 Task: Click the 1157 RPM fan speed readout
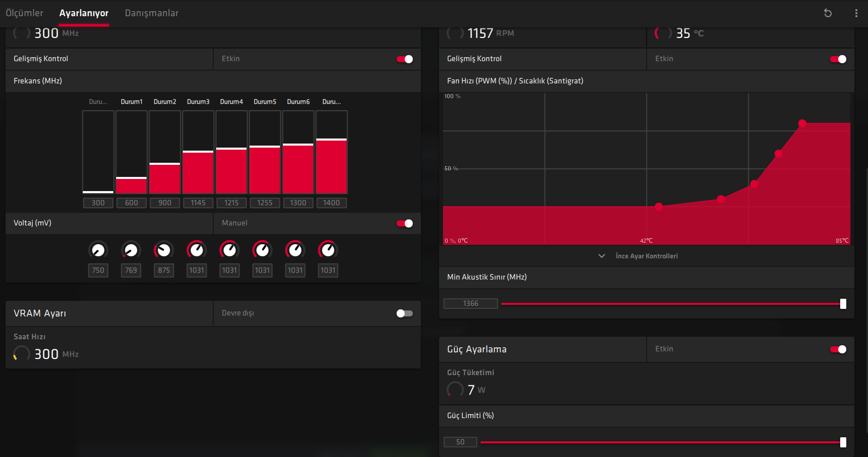point(491,33)
